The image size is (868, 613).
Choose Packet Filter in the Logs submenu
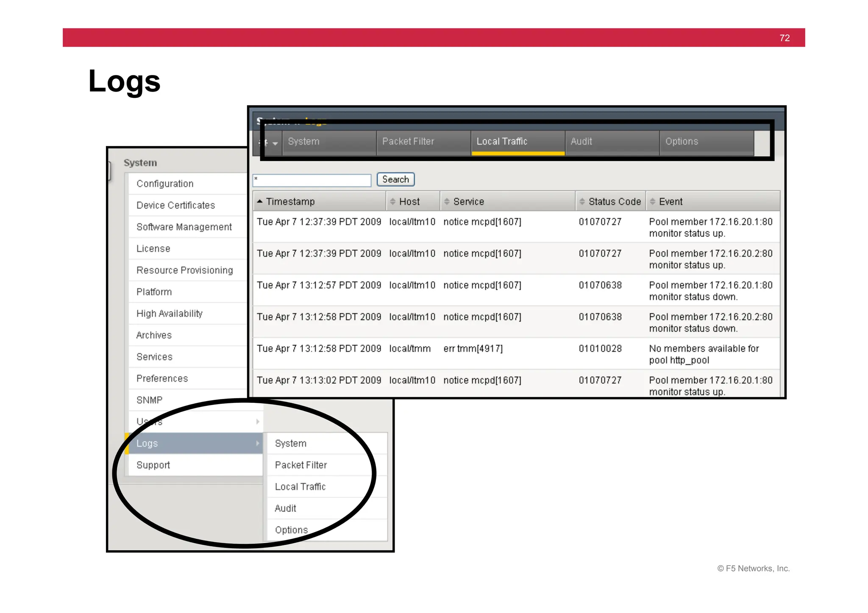point(327,465)
